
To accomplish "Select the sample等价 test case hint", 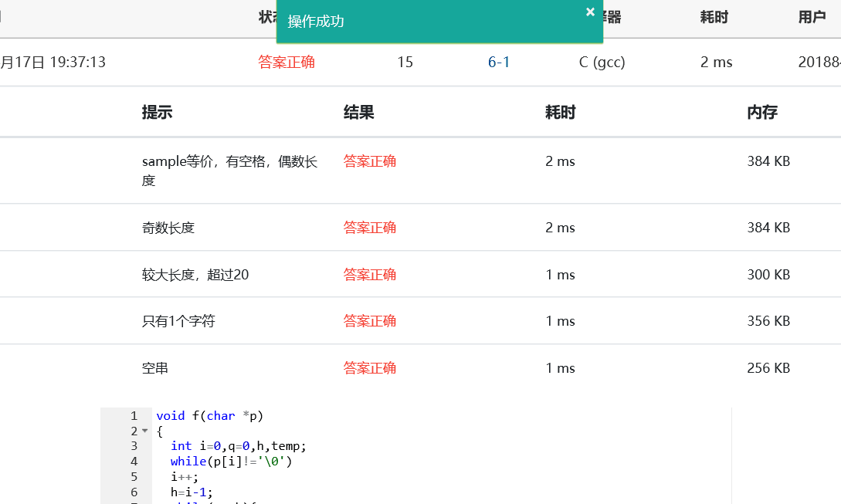I will coord(229,171).
